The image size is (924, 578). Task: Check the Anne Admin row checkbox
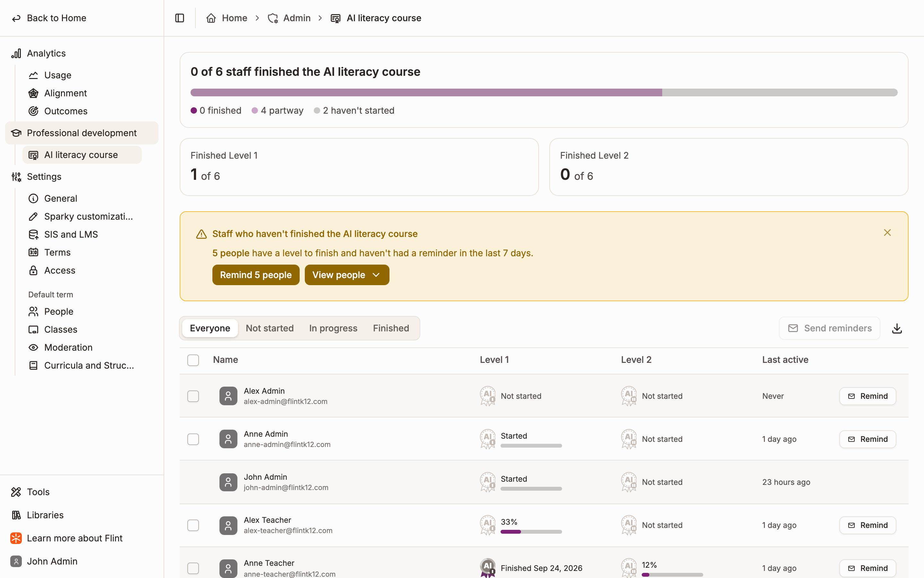pyautogui.click(x=193, y=439)
